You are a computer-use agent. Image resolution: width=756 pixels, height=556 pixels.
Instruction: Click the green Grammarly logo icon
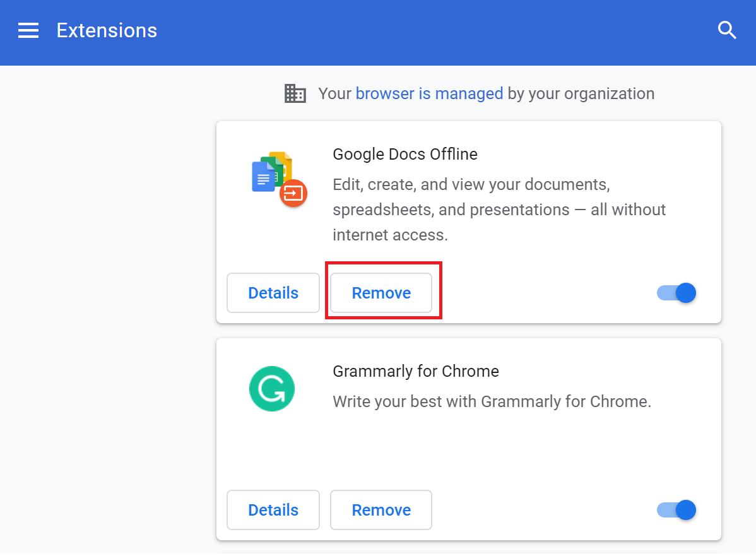click(x=272, y=389)
